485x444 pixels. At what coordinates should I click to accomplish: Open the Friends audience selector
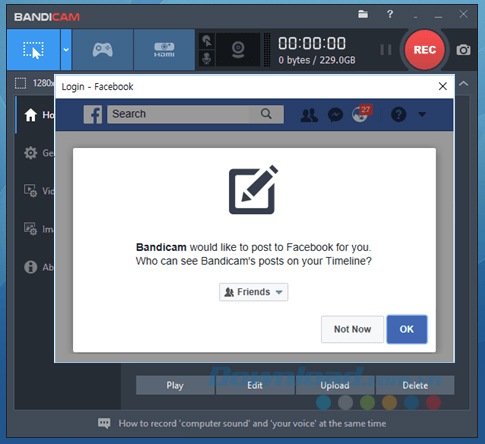point(253,292)
